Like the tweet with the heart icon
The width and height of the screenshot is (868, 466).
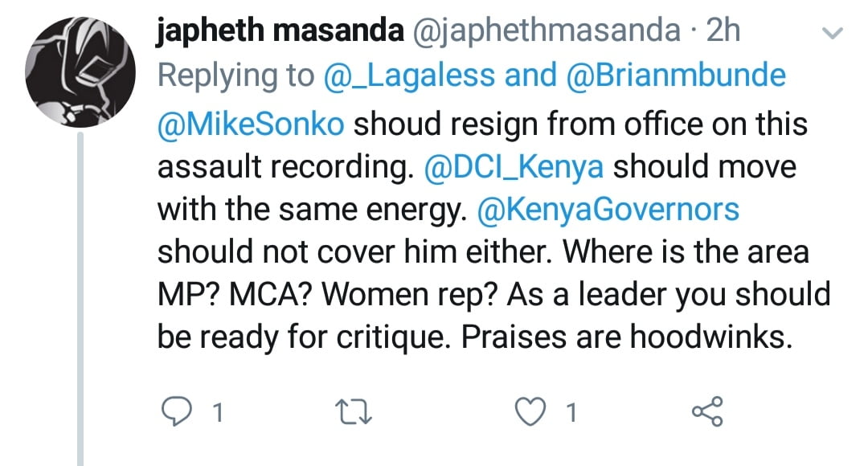530,412
